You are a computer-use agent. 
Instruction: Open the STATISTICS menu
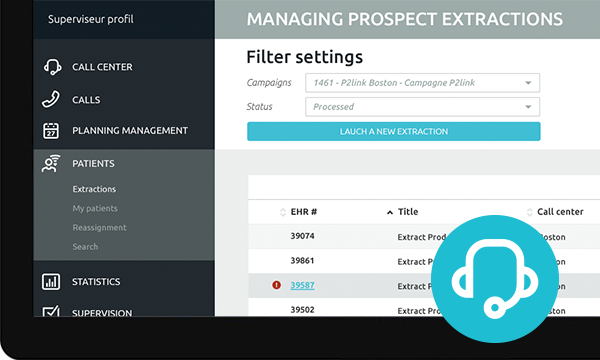click(x=96, y=282)
